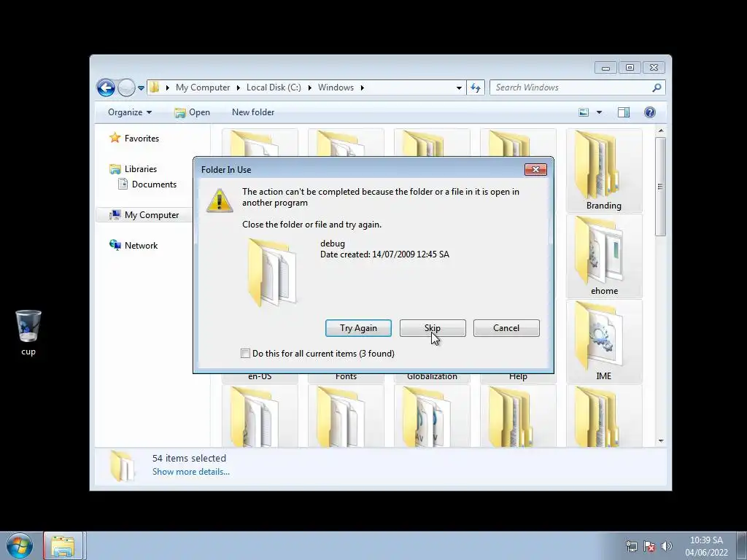Maximize the Explorer window
This screenshot has height=560, width=747.
630,68
